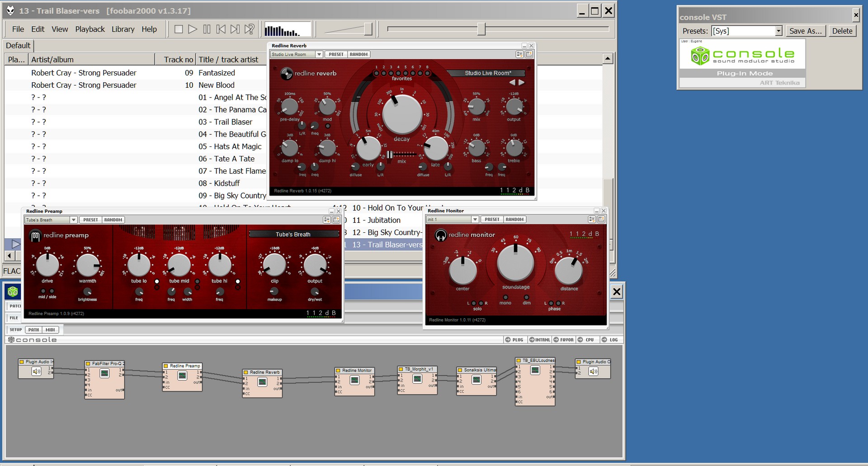Toggle the mono switch in Redline Monitor

[x=505, y=297]
